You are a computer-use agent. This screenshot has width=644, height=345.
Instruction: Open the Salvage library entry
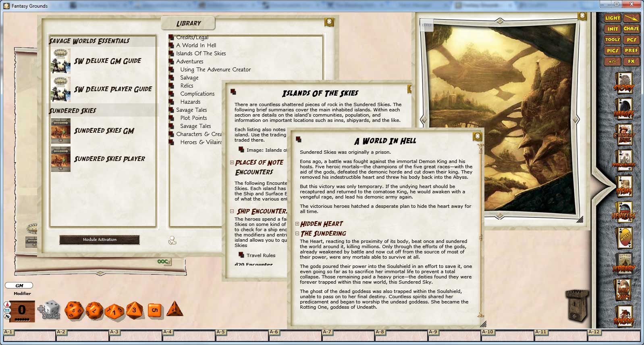189,78
